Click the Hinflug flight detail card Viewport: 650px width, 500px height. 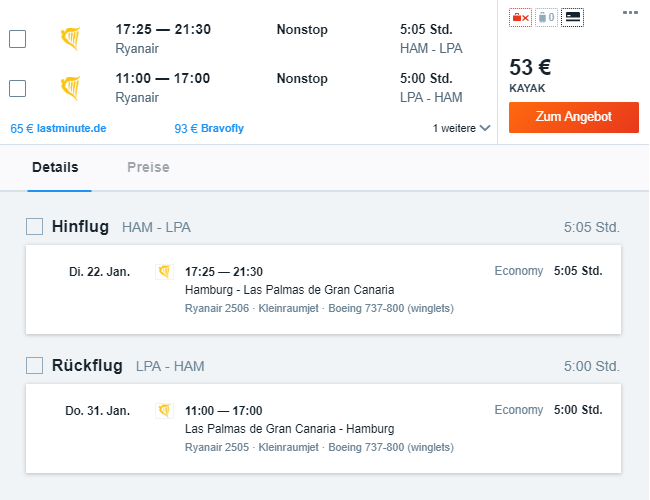(x=323, y=289)
